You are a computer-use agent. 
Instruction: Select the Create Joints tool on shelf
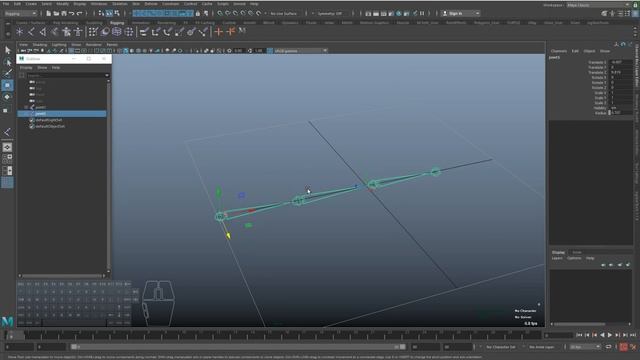[x=31, y=32]
